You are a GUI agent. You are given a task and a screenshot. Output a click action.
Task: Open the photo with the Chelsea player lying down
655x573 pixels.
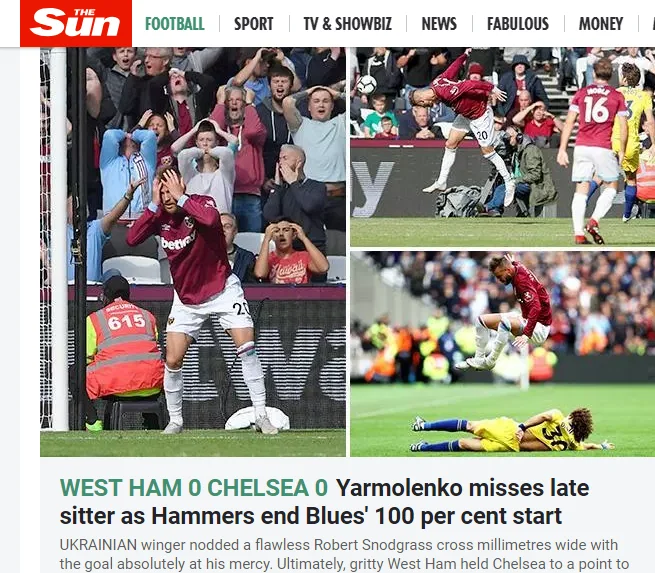click(503, 354)
